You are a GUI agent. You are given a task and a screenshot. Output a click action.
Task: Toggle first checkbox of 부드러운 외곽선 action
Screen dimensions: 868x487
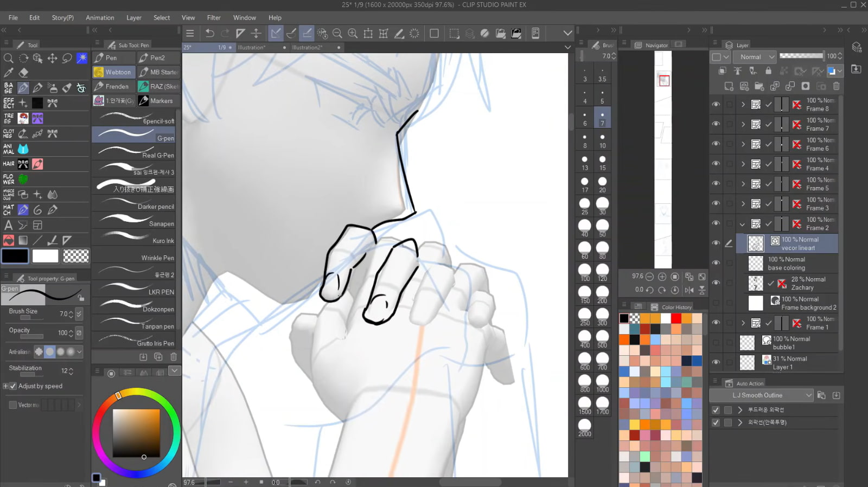click(x=716, y=410)
